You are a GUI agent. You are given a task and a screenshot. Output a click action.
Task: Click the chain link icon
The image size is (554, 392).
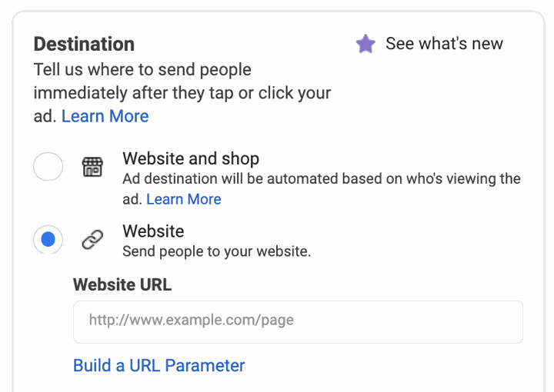pos(92,240)
